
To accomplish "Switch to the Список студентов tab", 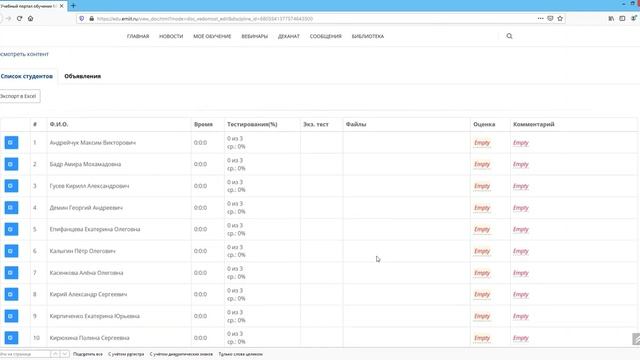I will coord(27,76).
